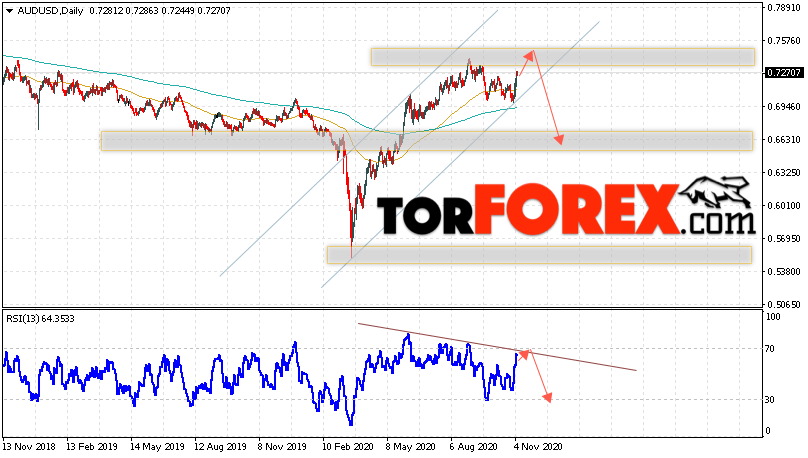
Task: Select the upper resistance zone rectangle
Action: pyautogui.click(x=563, y=57)
